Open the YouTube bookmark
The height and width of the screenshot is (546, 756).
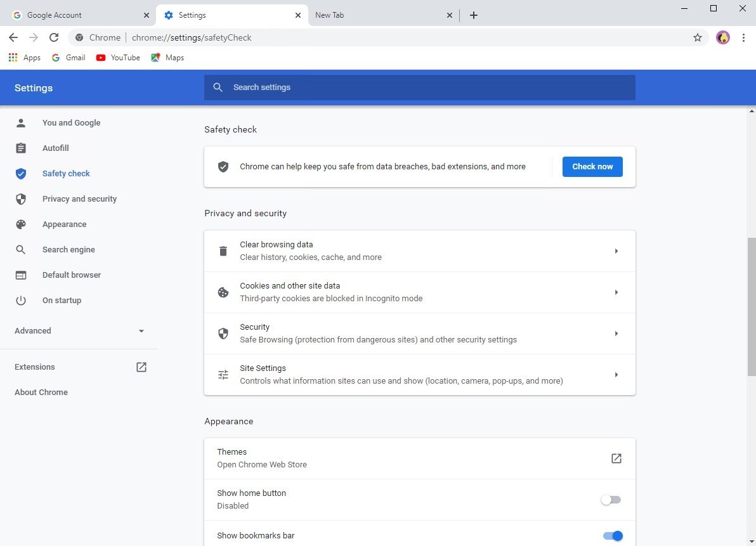(x=118, y=57)
